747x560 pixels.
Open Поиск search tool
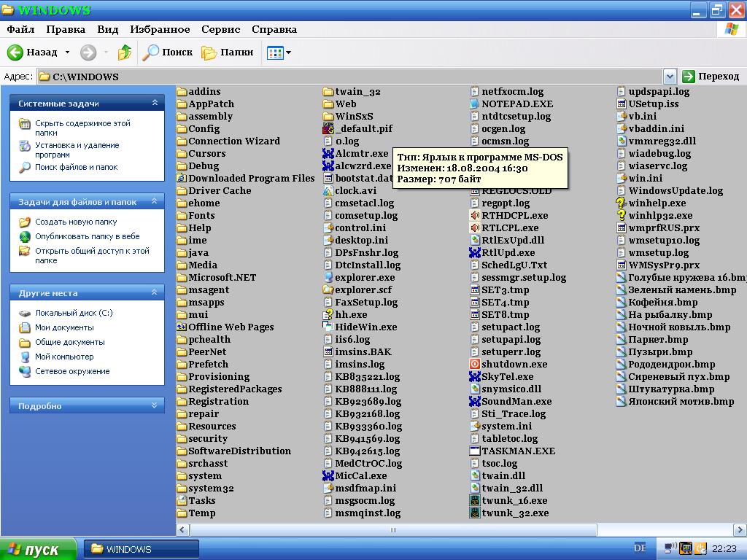168,52
